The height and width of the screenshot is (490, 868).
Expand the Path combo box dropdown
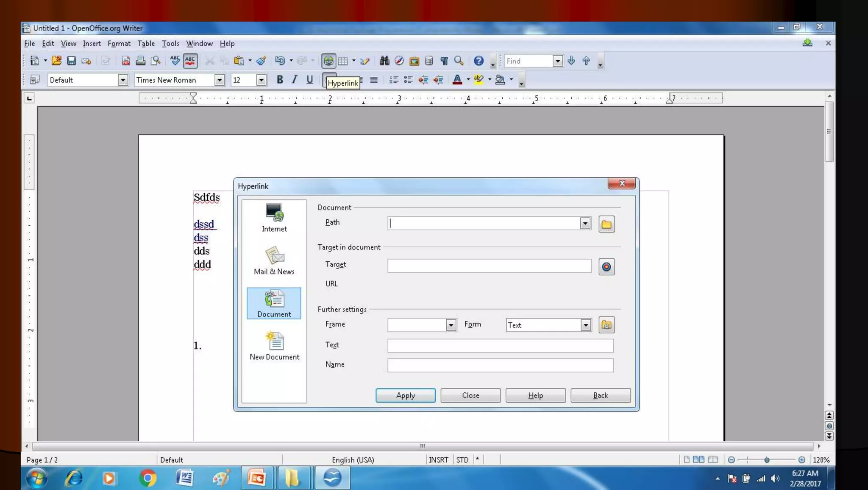(x=585, y=224)
